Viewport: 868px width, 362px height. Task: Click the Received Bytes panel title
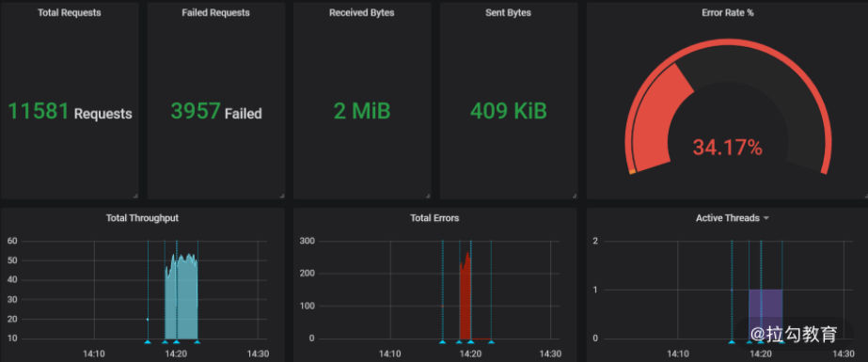(361, 13)
